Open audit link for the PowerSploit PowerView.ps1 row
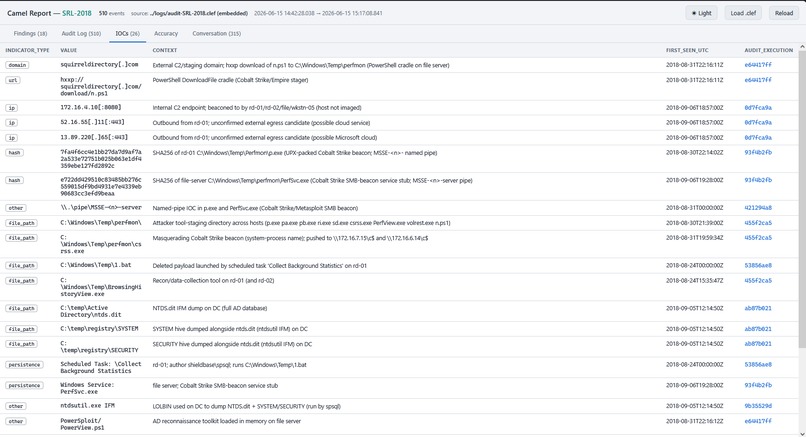806x437 pixels. [x=758, y=421]
